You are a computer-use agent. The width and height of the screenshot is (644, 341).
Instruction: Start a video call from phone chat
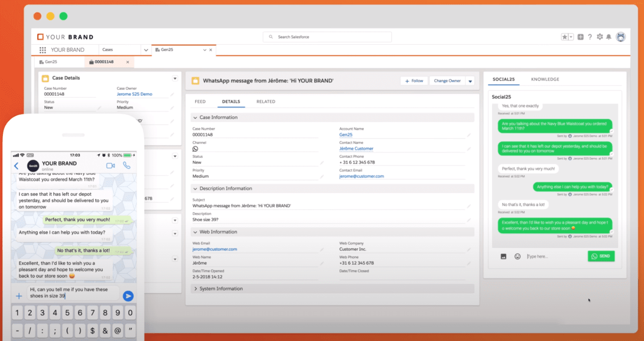click(x=110, y=165)
